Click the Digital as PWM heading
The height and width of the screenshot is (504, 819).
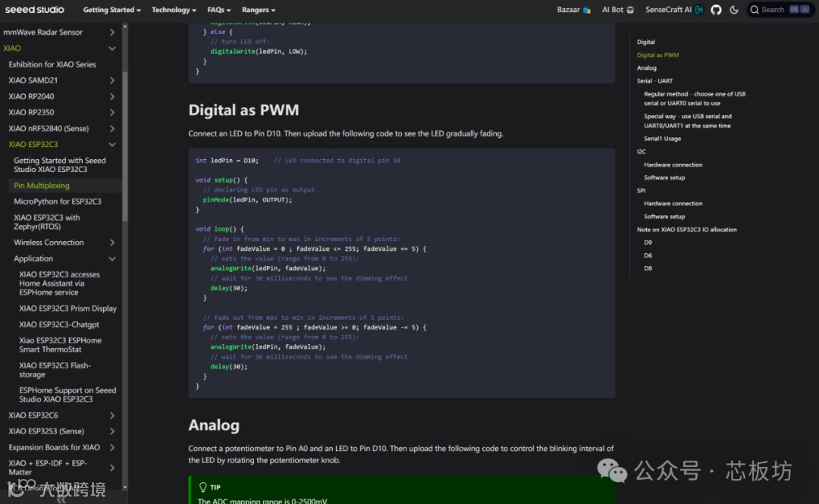(243, 110)
